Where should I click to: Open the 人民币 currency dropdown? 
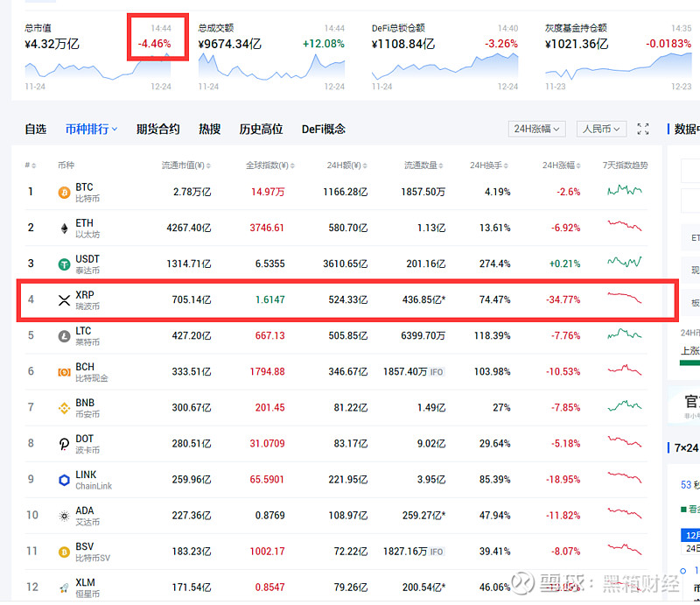601,129
